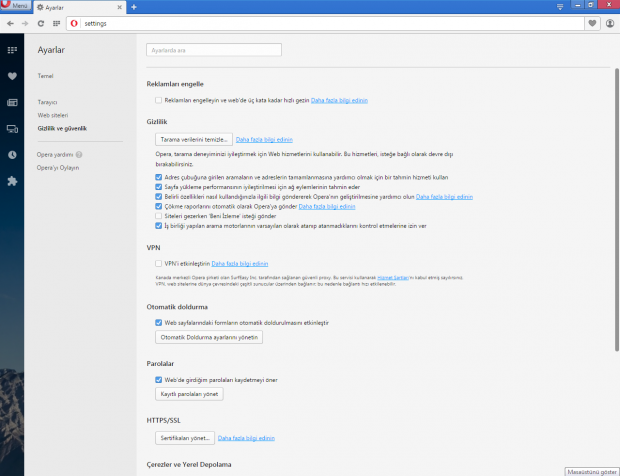Open Daha fazla bilgi link for feature usage
The height and width of the screenshot is (476, 620).
444,197
